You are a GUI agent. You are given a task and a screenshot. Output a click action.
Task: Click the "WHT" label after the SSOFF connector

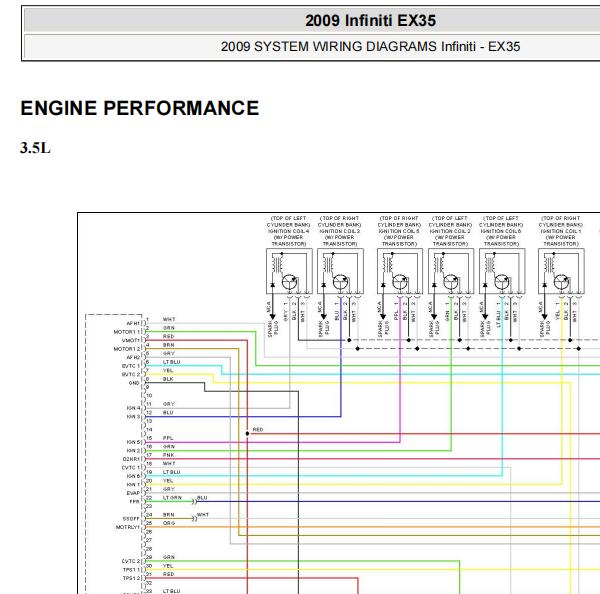pos(203,514)
